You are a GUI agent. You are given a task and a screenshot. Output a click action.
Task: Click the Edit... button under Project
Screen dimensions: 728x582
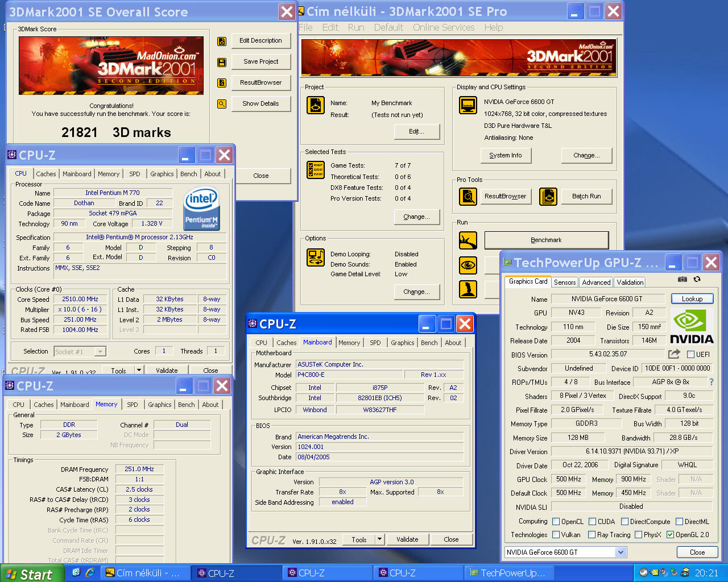pyautogui.click(x=417, y=131)
